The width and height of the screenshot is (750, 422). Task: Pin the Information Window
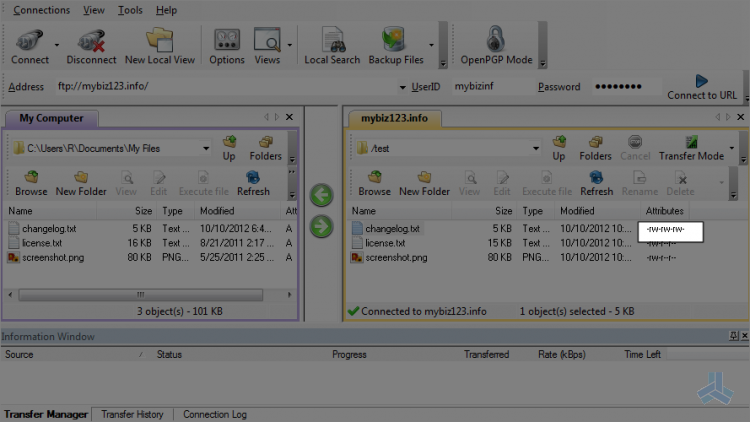734,336
